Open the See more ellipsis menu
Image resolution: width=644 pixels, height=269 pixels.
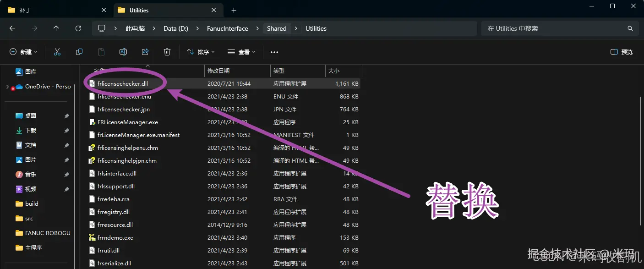click(274, 52)
